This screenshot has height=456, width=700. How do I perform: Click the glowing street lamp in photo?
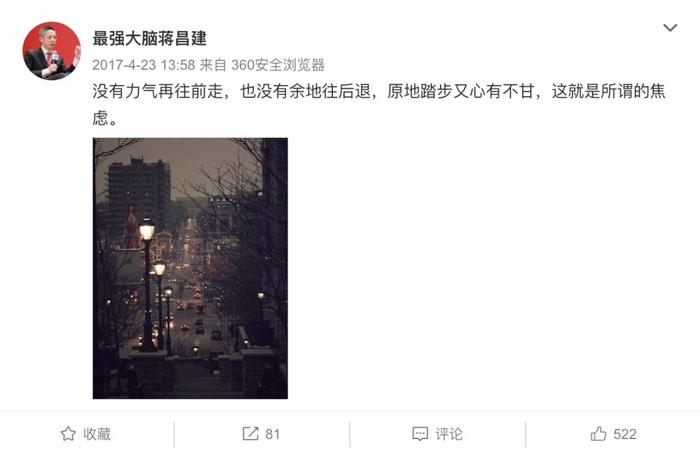pos(146,230)
